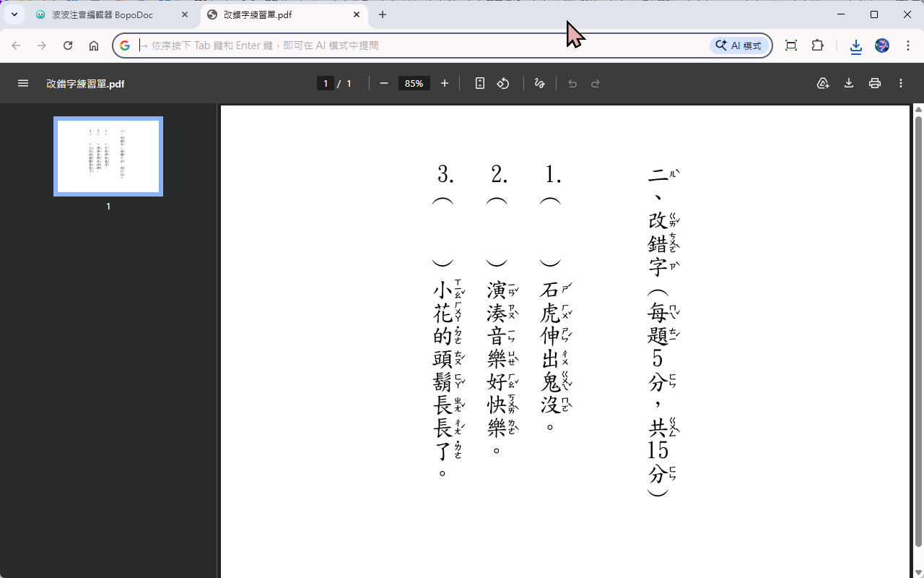Open the sidebar menu in the PDF viewer

point(23,83)
